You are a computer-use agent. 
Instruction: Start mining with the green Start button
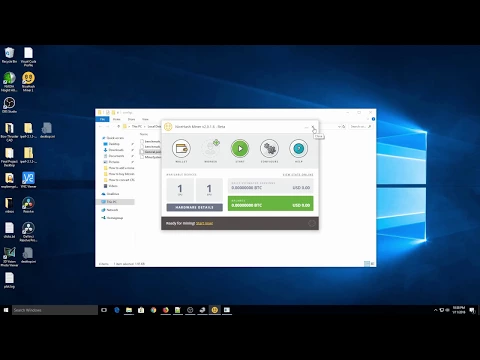240,149
